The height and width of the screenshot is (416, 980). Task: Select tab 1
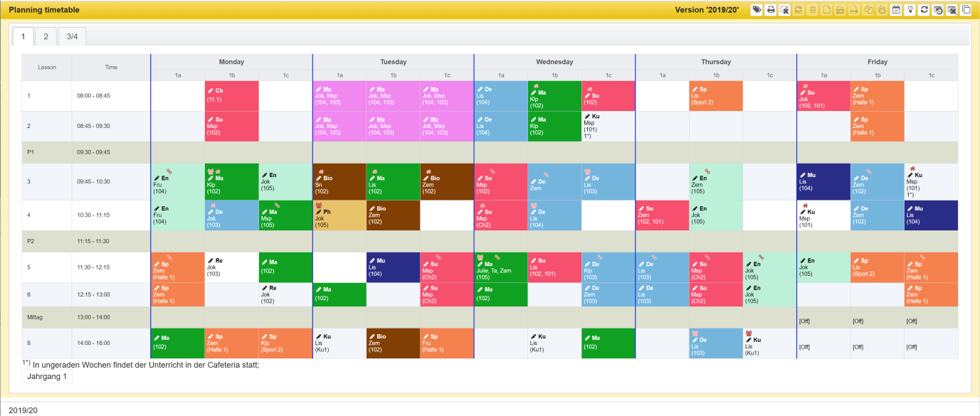pos(23,36)
